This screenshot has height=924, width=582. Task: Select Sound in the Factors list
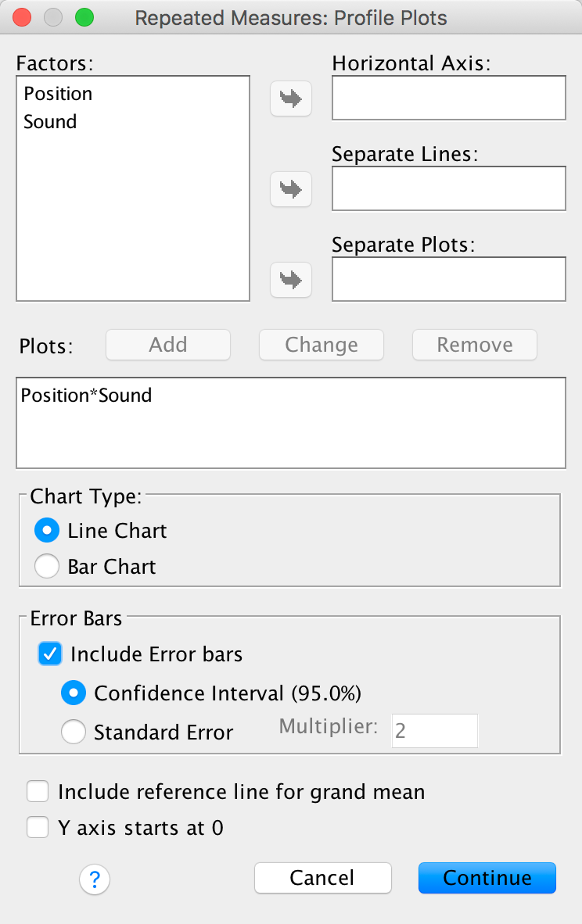click(x=50, y=122)
